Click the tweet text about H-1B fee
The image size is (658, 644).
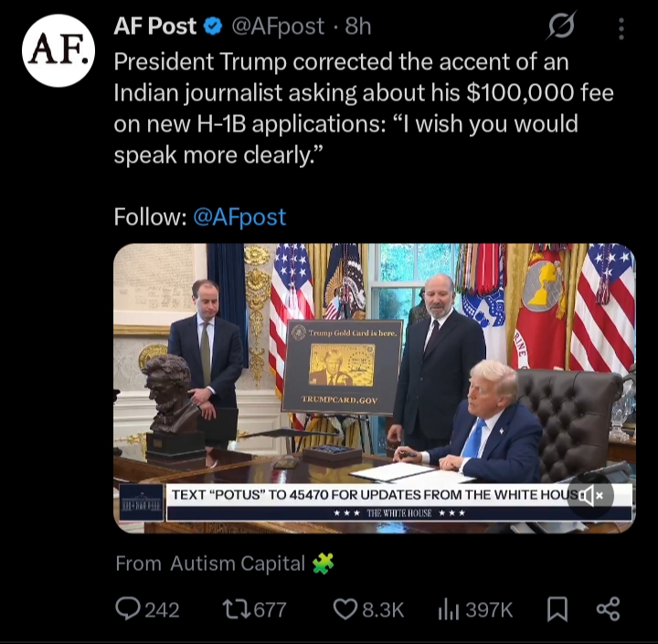pos(364,108)
